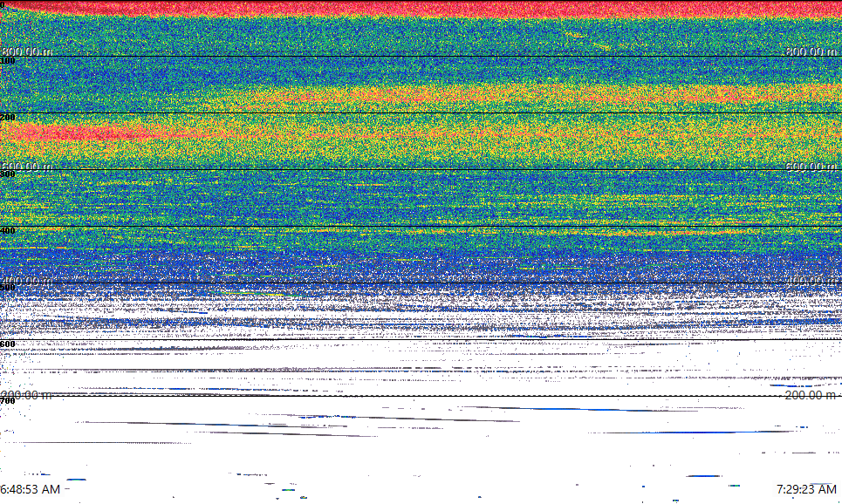Click the 100 range line label
The image size is (842, 504).
8,61
